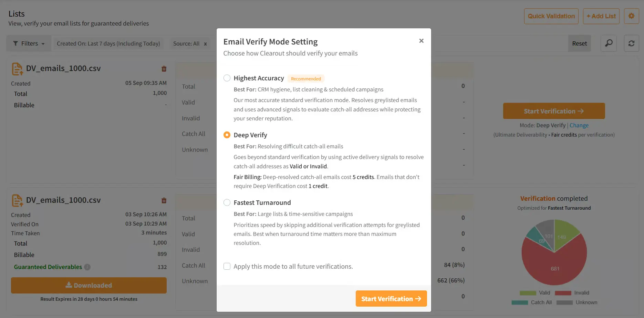Click the + Add List button
644x318 pixels.
click(x=601, y=16)
